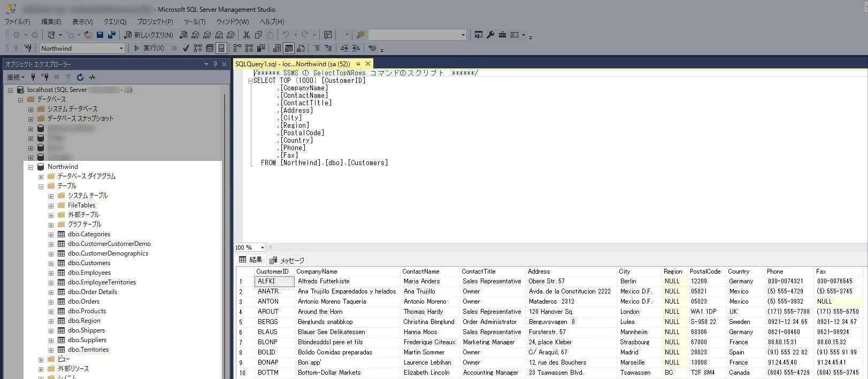The image size is (868, 379).
Task: Click the Save All icon
Action: click(x=112, y=35)
